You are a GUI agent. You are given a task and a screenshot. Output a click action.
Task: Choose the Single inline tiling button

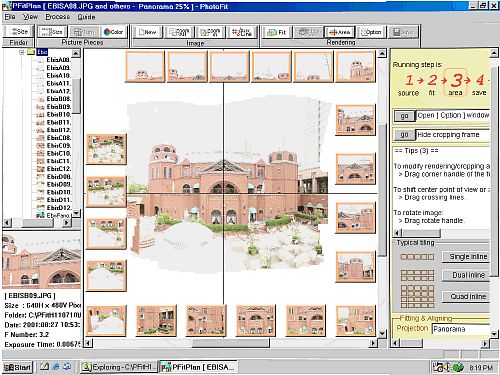pos(467,257)
